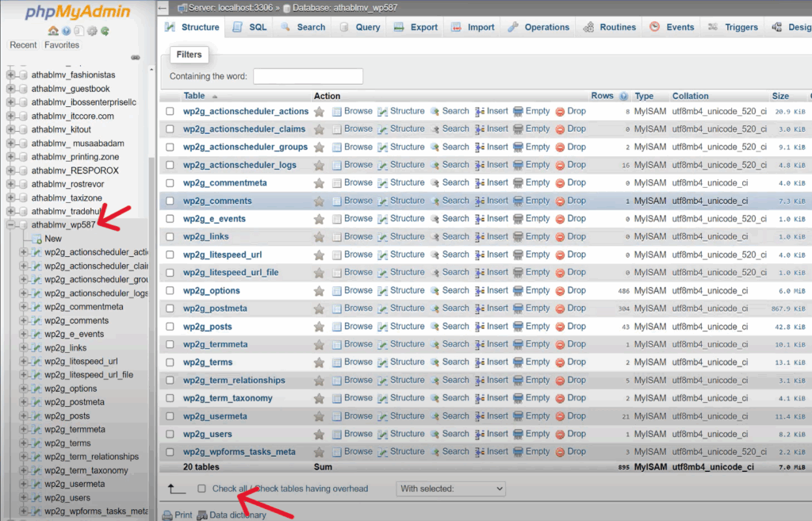Click the Data dictionary icon
Image resolution: width=812 pixels, height=521 pixels.
[202, 515]
